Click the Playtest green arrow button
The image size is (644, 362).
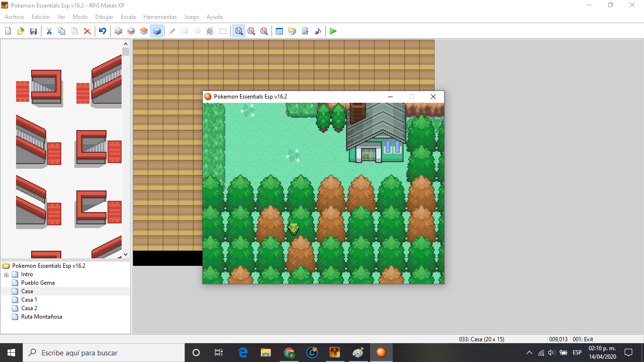(x=333, y=31)
